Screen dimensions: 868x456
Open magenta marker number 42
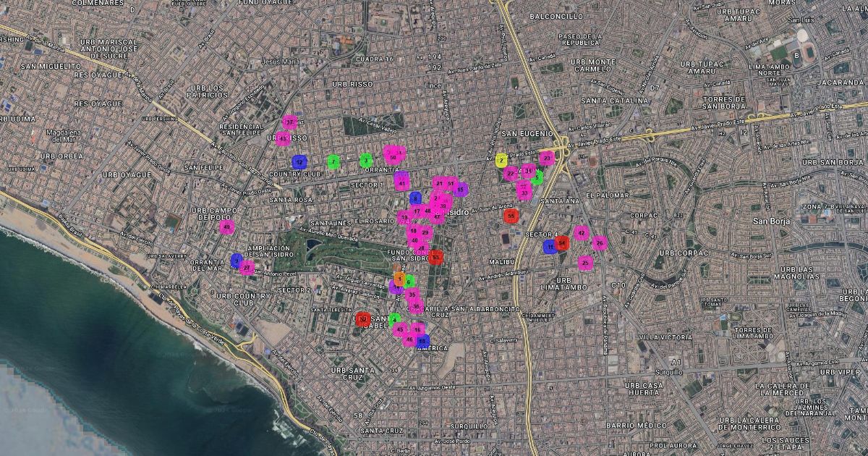click(x=581, y=233)
